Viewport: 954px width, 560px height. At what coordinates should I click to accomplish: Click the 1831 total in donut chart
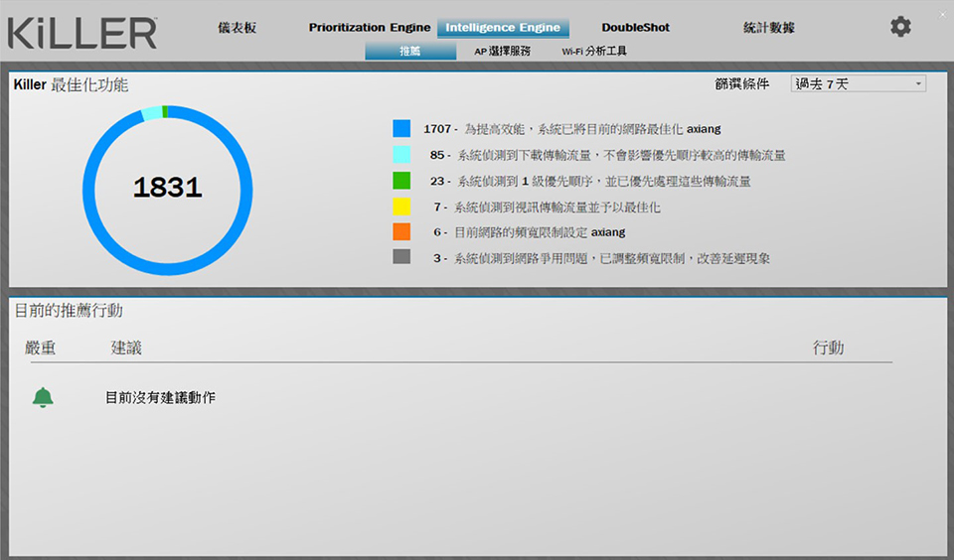[168, 187]
